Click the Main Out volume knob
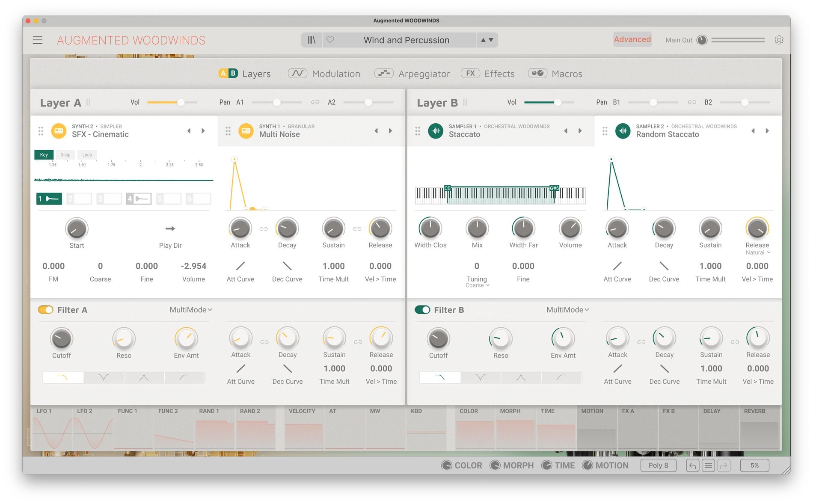Screen dimensions: 813x504 pos(702,40)
